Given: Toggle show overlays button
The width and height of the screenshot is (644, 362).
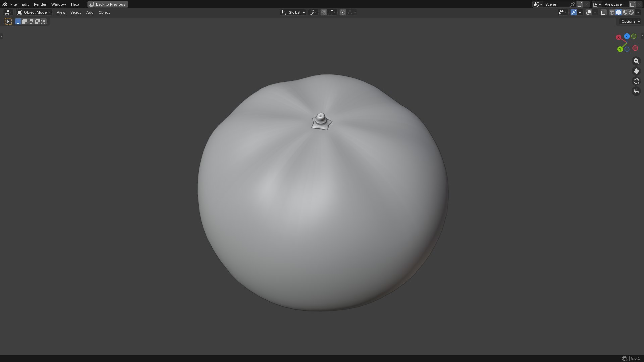Looking at the screenshot, I should 589,12.
